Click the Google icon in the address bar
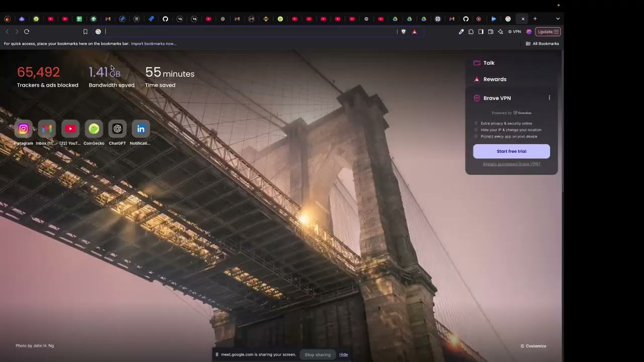The height and width of the screenshot is (362, 644). [x=98, y=32]
